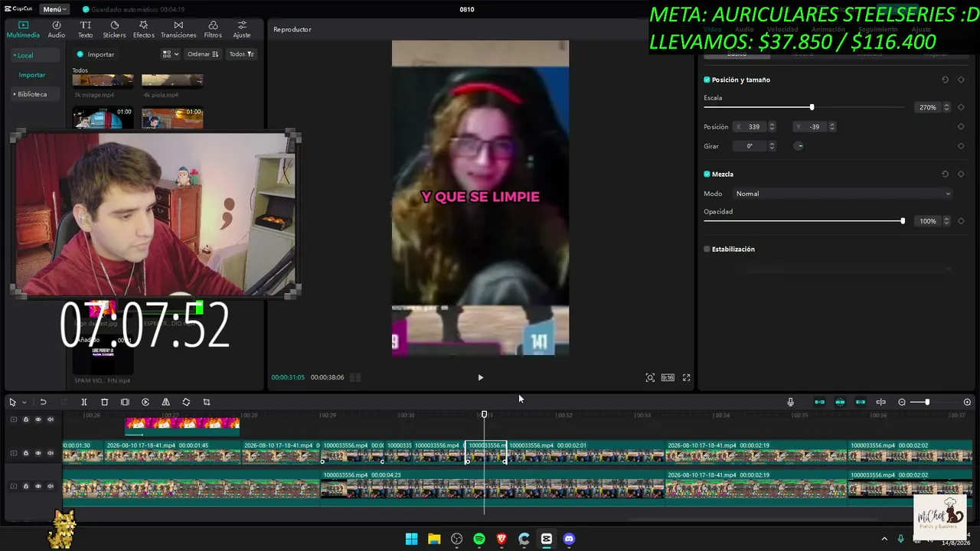Set the Opacidad slider handle

903,221
